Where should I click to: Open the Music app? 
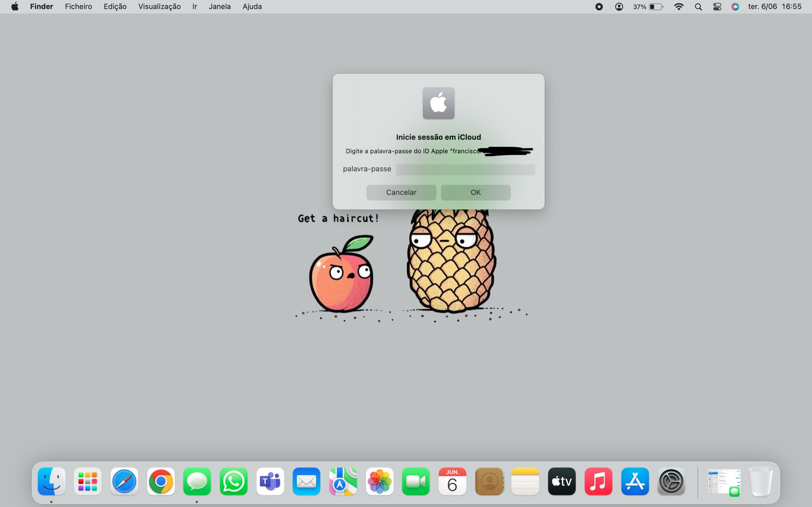[x=598, y=481]
